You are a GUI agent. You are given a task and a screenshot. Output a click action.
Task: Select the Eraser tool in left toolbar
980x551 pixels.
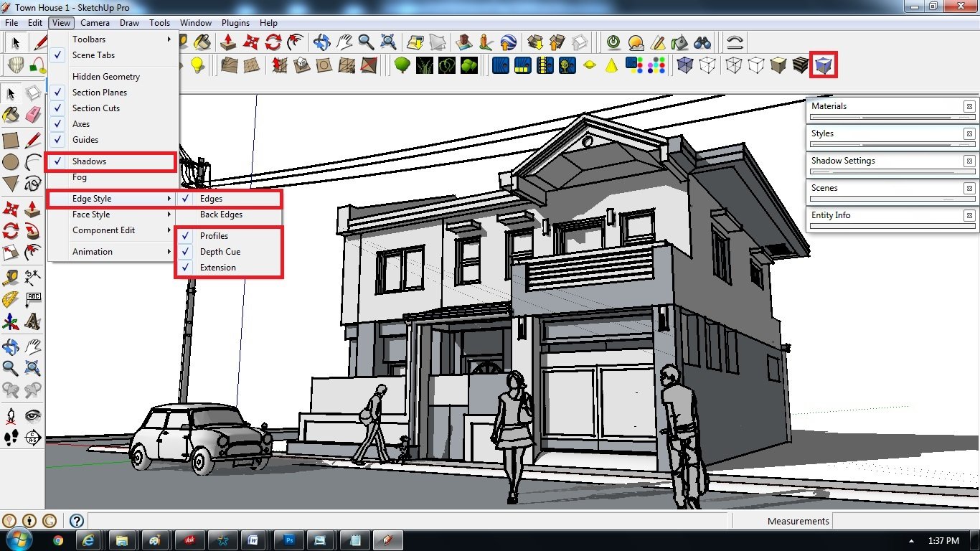click(x=33, y=115)
